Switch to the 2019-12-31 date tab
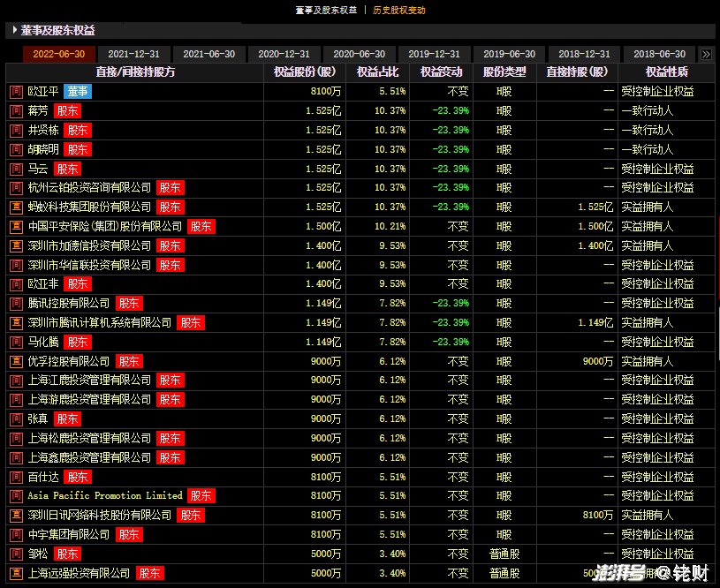Viewport: 720px width, 588px height. (x=434, y=54)
